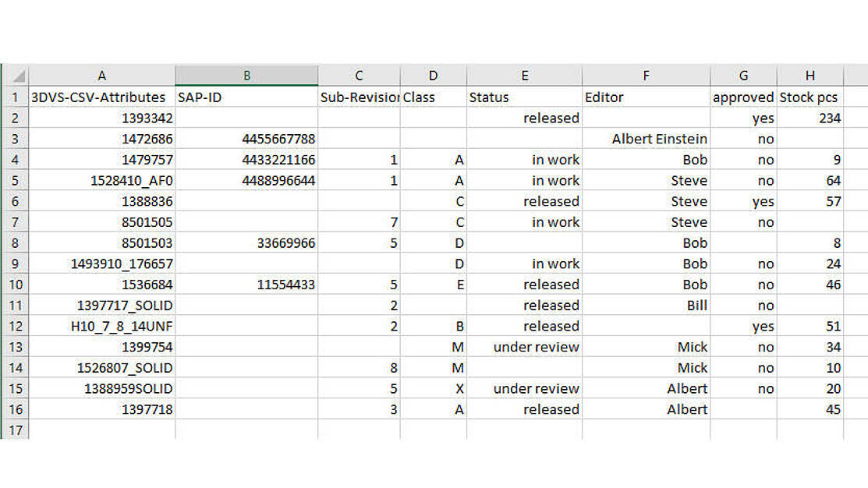Image resolution: width=868 pixels, height=488 pixels.
Task: Click the 'Stock pcs' header cell
Action: pos(810,97)
